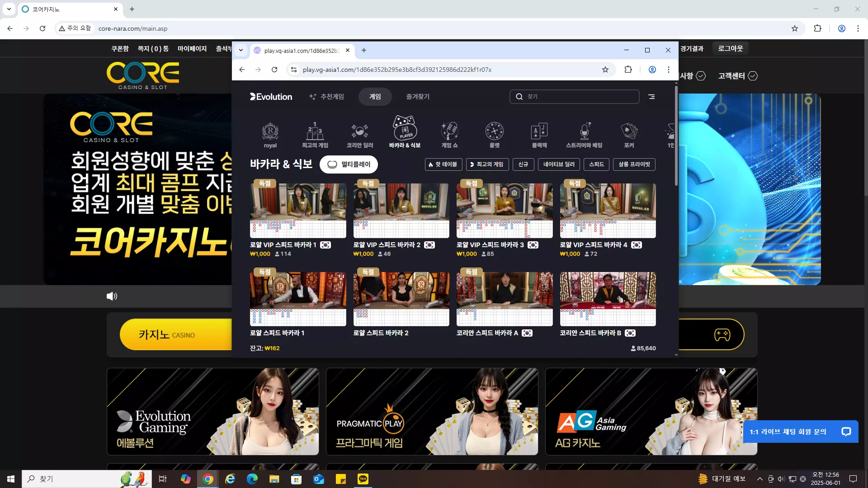The image size is (868, 488).
Task: Select the 포커 category icon
Action: point(629,135)
